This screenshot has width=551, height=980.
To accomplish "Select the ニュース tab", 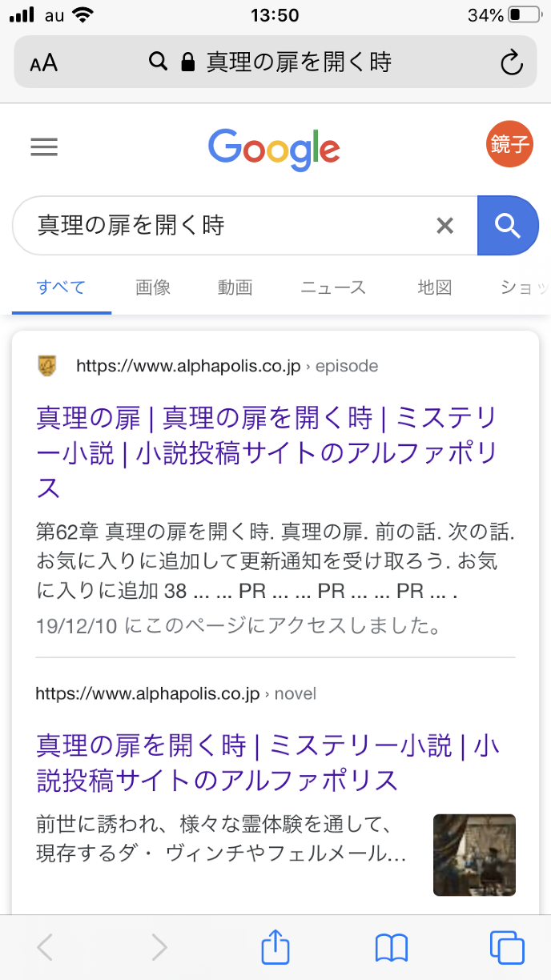I will pyautogui.click(x=333, y=287).
